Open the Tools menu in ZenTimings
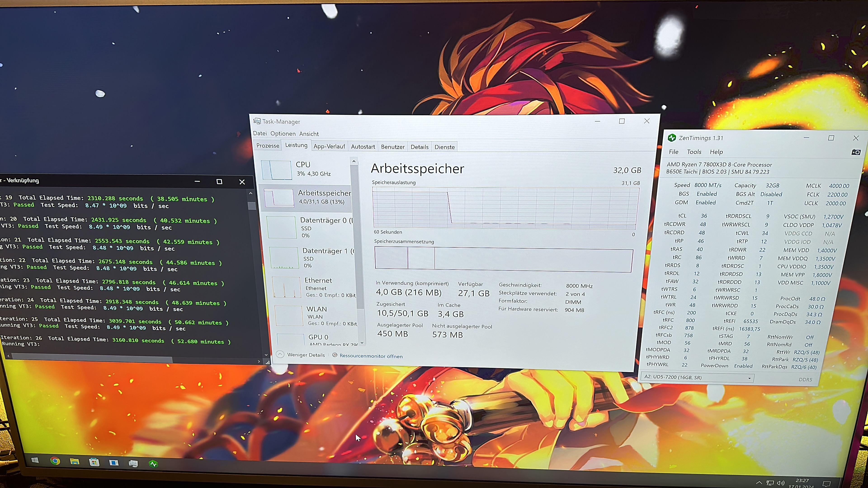 [x=694, y=152]
